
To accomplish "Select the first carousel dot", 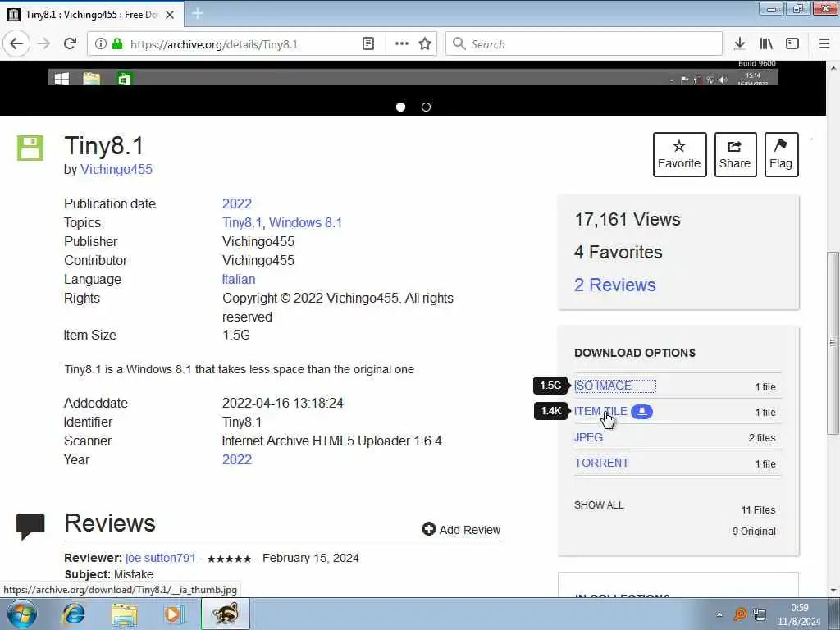I will [x=400, y=107].
